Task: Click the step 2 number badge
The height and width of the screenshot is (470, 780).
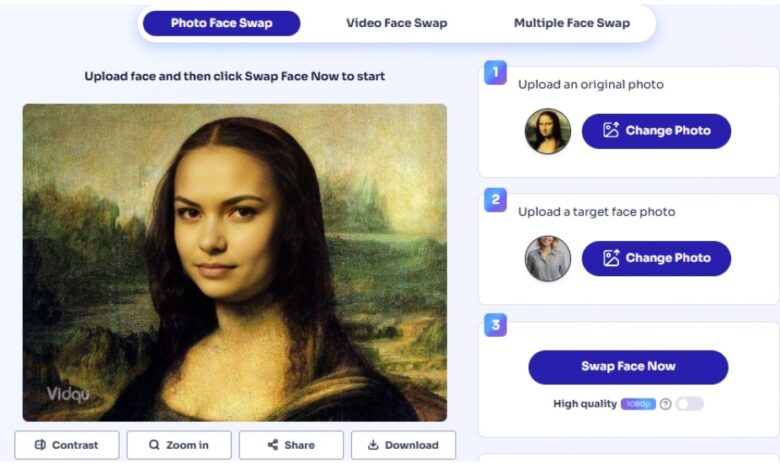Action: pos(495,199)
